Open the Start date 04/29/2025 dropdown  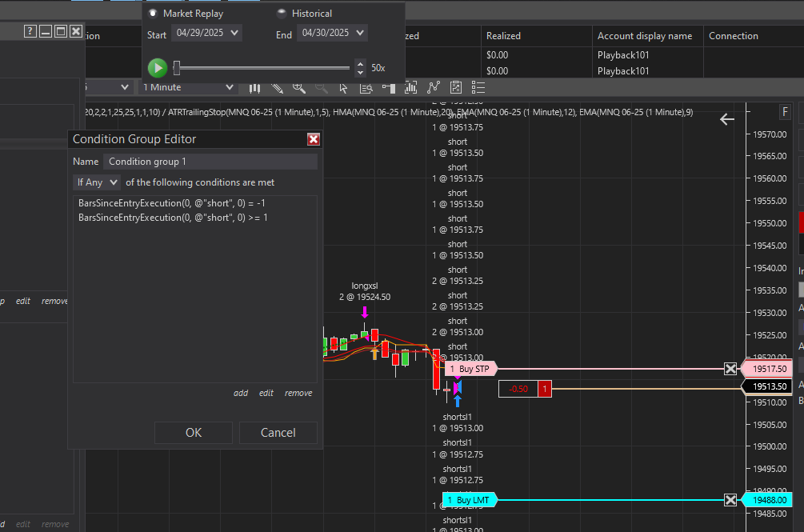pyautogui.click(x=206, y=33)
